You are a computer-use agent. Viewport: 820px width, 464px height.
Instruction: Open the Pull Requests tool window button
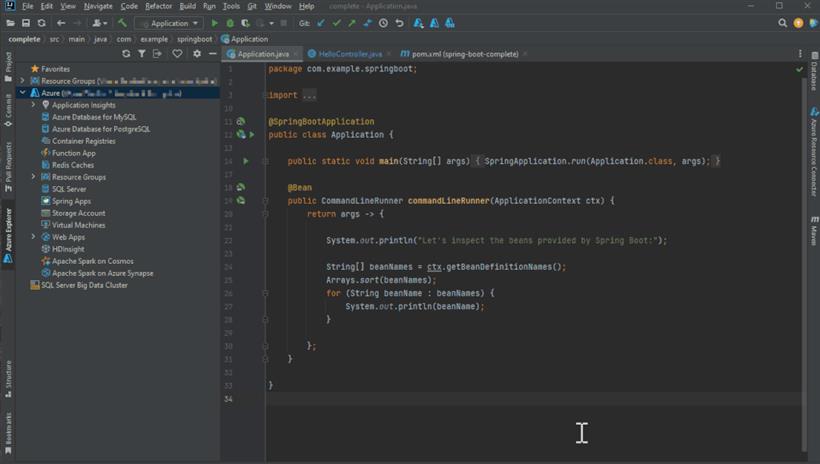(8, 166)
